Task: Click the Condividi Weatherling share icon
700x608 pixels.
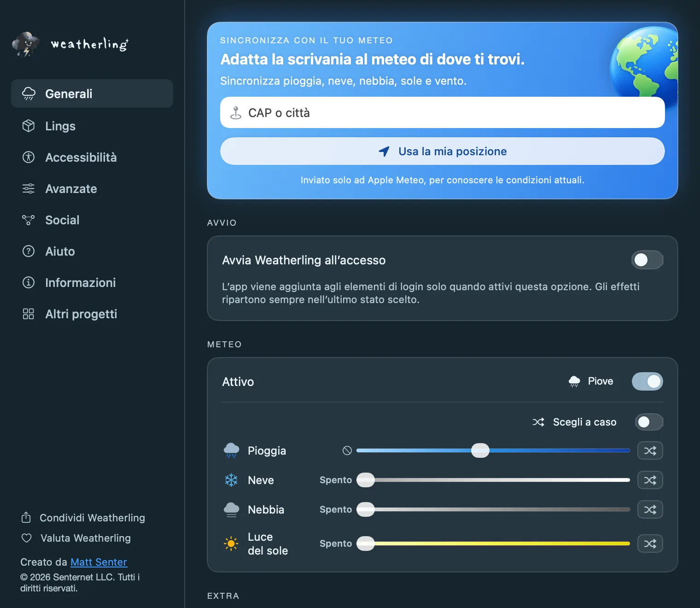Action: click(x=26, y=518)
